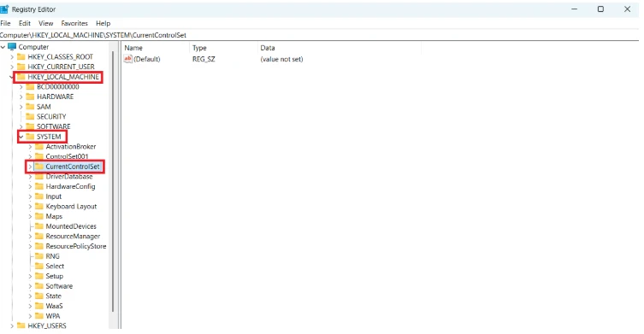Click the ResourceManager folder icon
The height and width of the screenshot is (334, 644).
[x=39, y=237]
